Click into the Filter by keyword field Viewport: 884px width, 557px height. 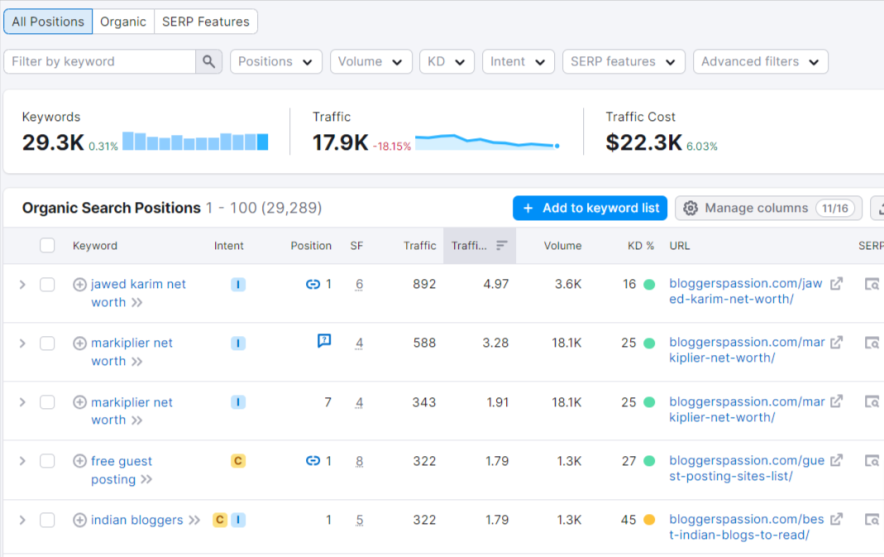[x=100, y=62]
